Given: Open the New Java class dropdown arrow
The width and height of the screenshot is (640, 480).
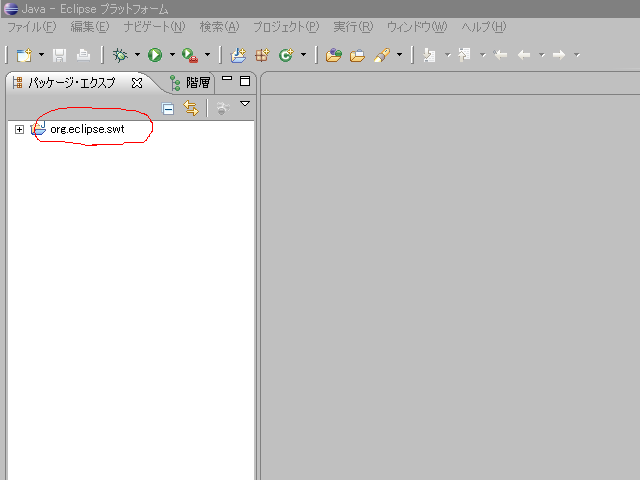Looking at the screenshot, I should click(x=303, y=54).
